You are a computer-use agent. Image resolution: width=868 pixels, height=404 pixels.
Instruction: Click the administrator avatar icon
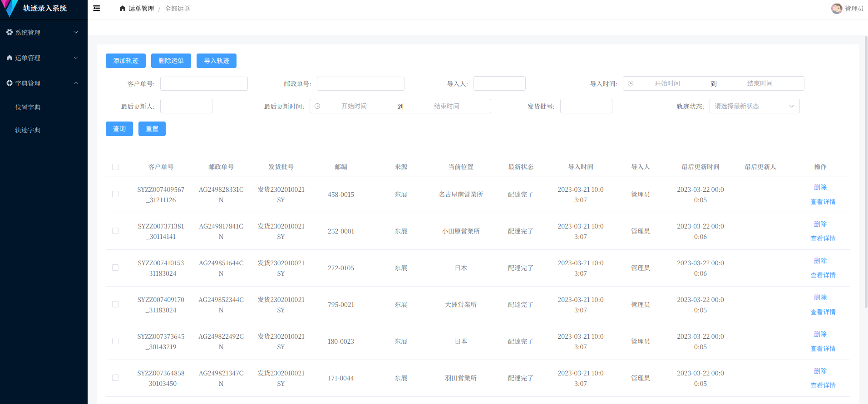pyautogui.click(x=837, y=8)
